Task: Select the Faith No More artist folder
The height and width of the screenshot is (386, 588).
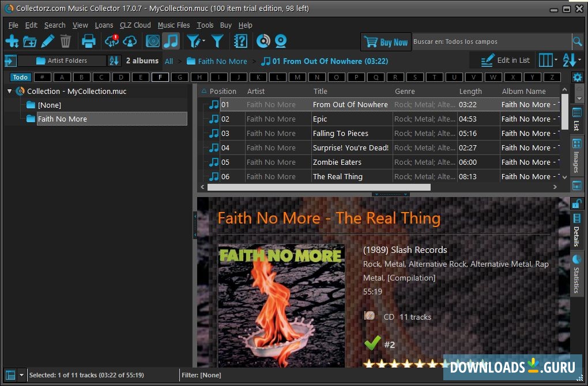Action: 62,119
